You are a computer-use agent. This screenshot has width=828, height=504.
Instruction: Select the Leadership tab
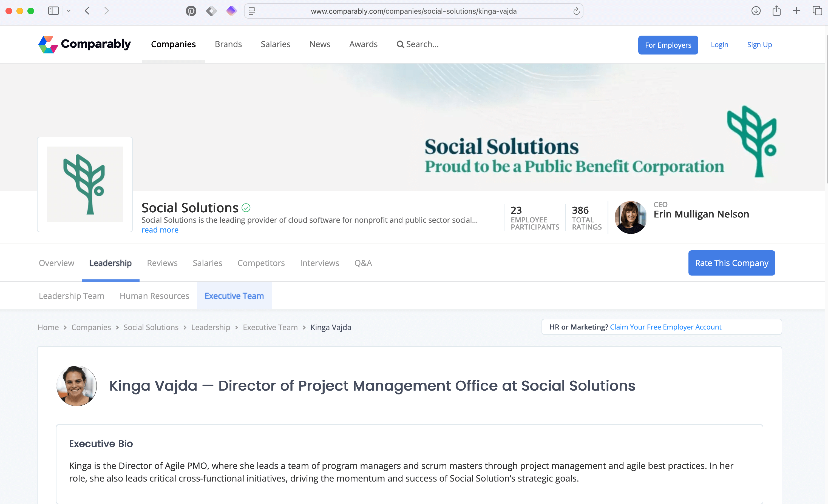pyautogui.click(x=110, y=263)
